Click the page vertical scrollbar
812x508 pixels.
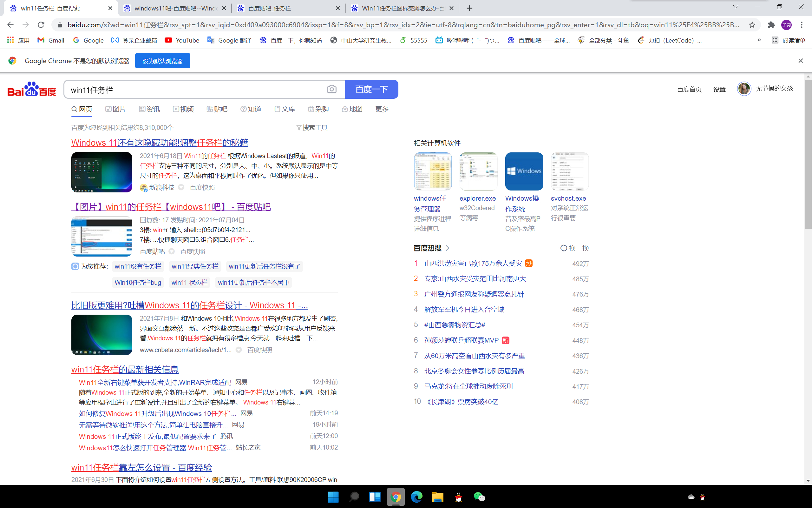click(x=808, y=155)
